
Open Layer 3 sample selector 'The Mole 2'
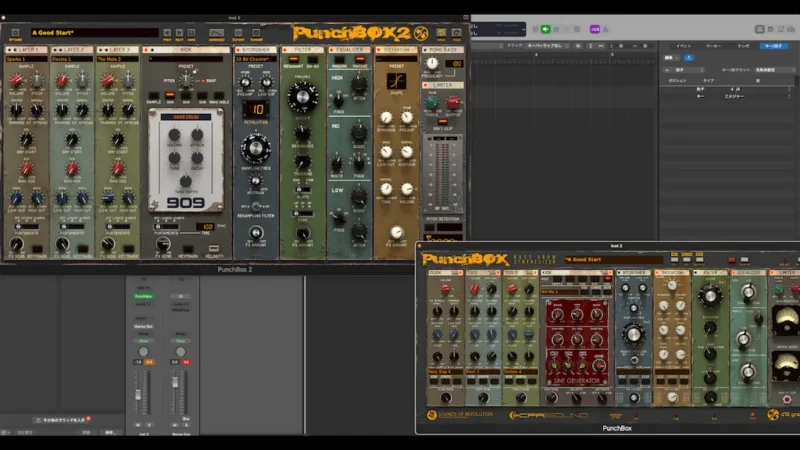[x=117, y=59]
